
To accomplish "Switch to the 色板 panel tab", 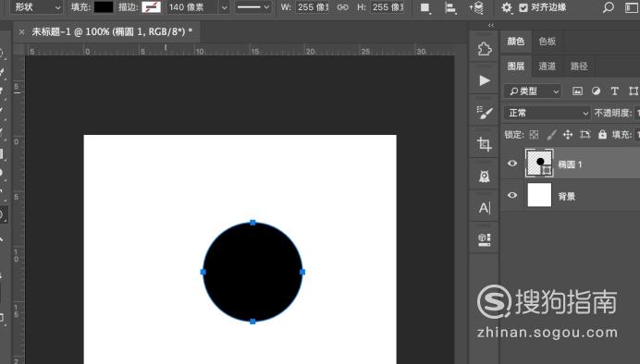I will [x=548, y=42].
